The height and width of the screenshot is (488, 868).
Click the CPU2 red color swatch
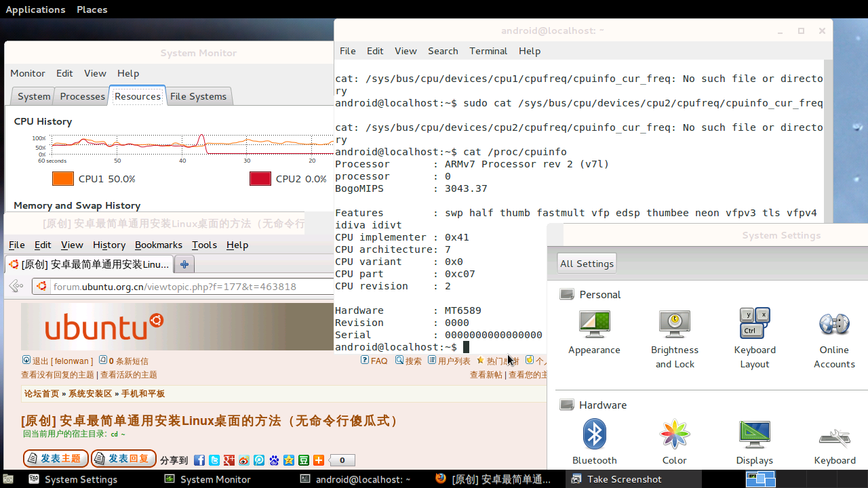click(x=260, y=179)
